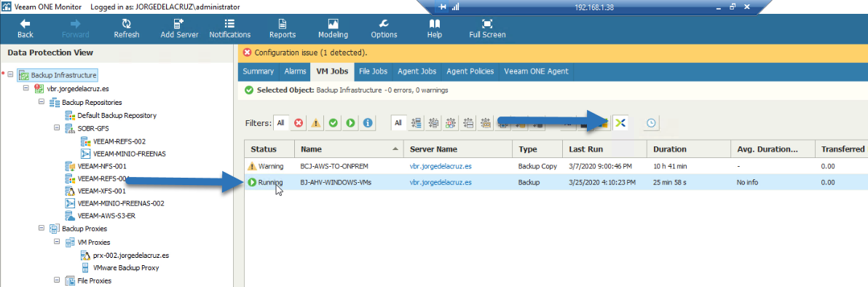The image size is (868, 287).
Task: Open the Add Server dialog
Action: [179, 29]
